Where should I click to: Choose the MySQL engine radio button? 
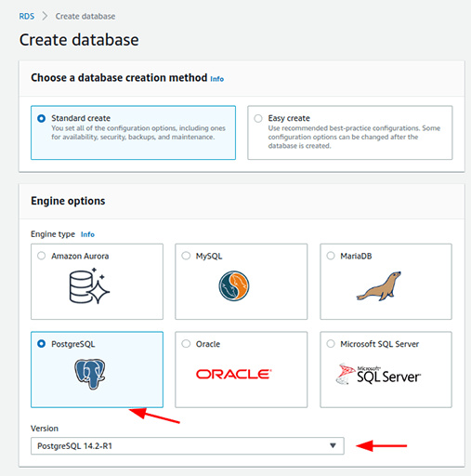coord(186,256)
